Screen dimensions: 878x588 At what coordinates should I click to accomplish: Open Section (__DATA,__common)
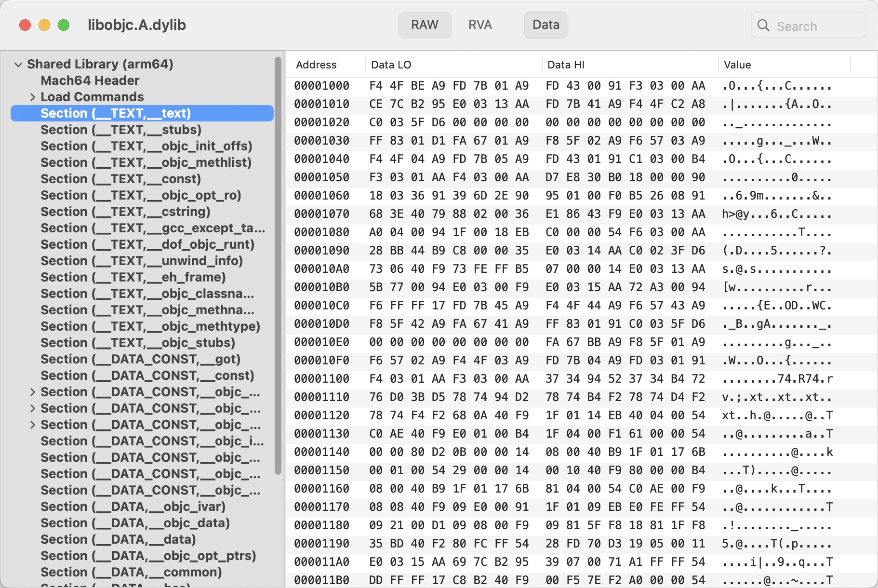(131, 572)
